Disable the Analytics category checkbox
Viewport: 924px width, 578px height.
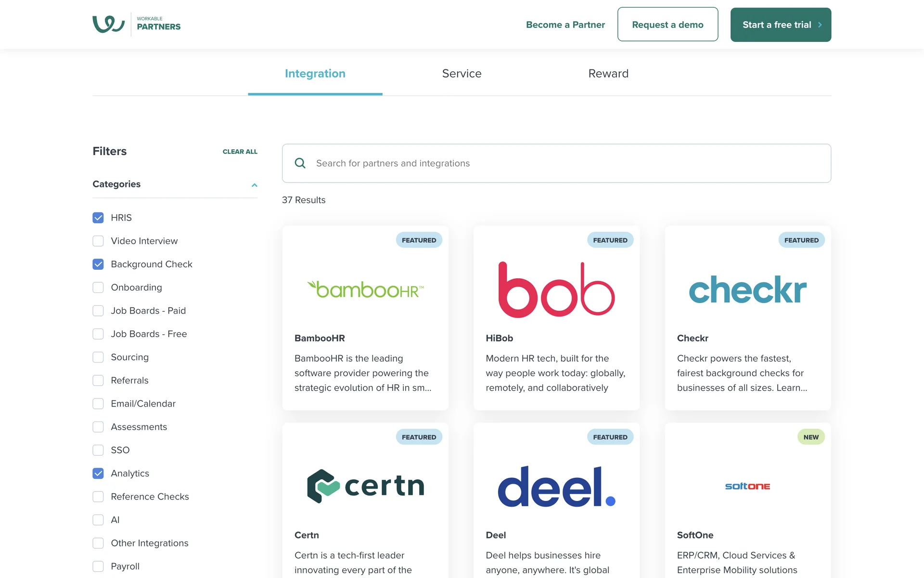98,473
